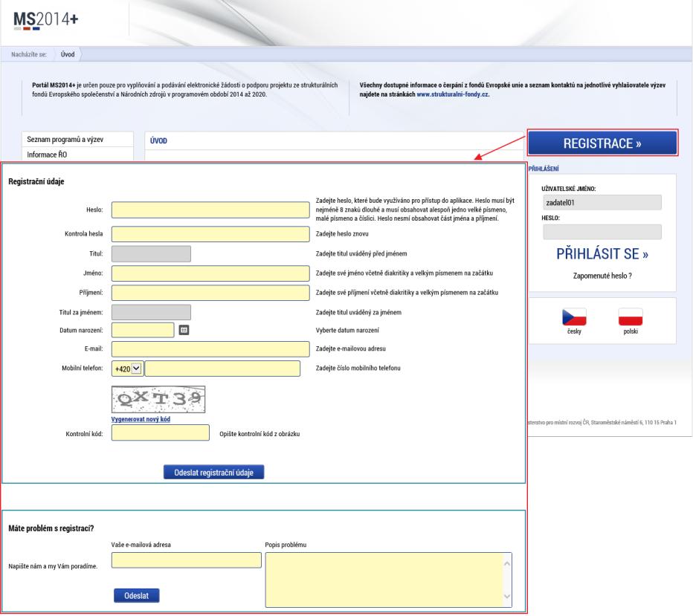Screen dimensions: 693x616
Task: Click the MS2014+ logo
Action: click(46, 20)
